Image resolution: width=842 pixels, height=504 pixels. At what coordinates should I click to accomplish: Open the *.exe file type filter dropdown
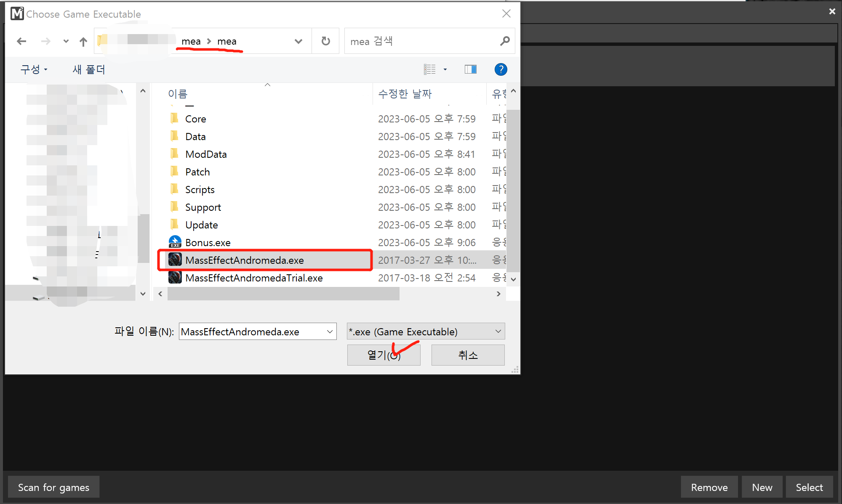[426, 332]
